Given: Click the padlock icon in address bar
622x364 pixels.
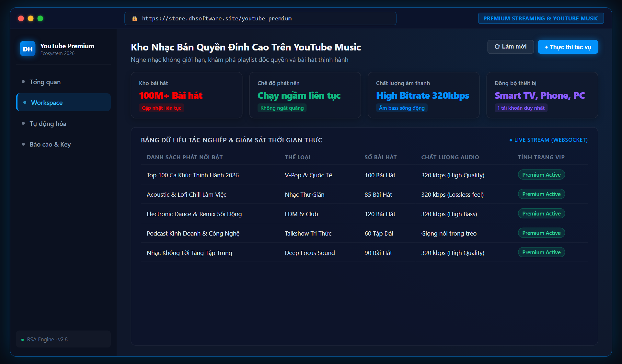Looking at the screenshot, I should point(134,19).
